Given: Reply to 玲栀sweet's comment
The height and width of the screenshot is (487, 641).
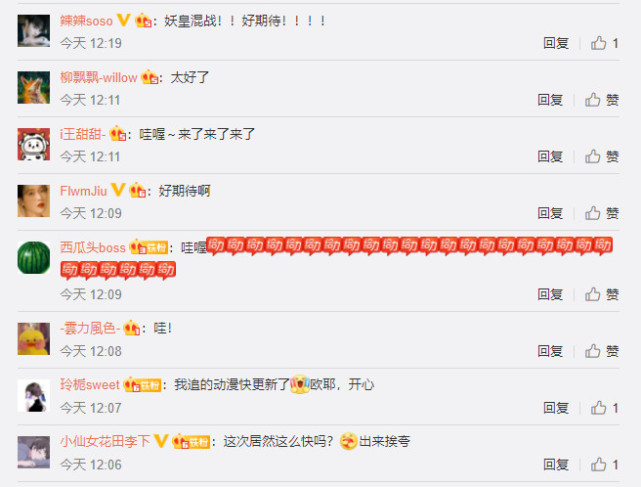Looking at the screenshot, I should tap(556, 408).
